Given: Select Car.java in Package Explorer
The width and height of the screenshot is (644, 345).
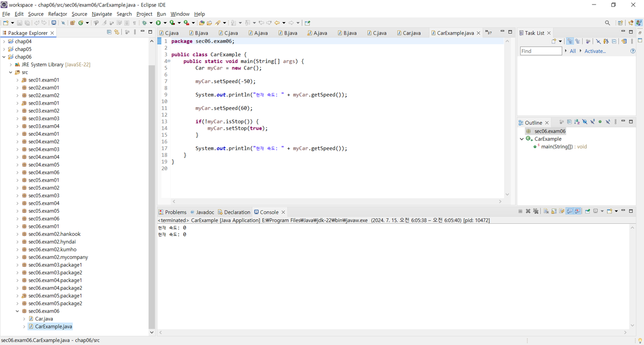Looking at the screenshot, I should click(x=44, y=319).
